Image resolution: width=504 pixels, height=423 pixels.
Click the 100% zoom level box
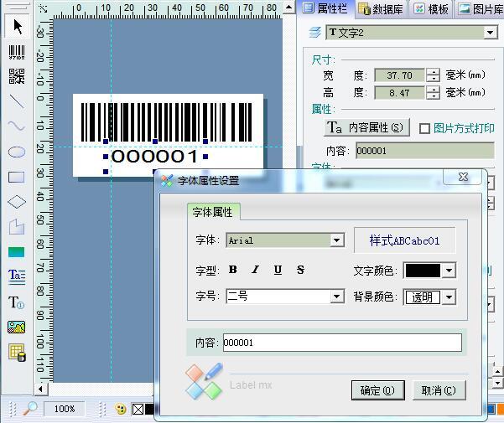coord(65,409)
